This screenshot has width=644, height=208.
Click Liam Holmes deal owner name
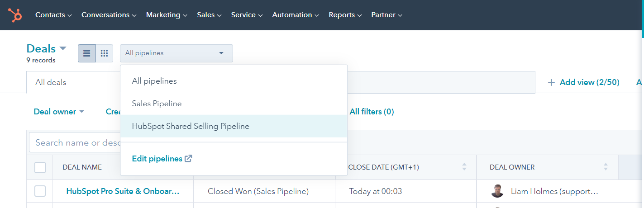[554, 191]
